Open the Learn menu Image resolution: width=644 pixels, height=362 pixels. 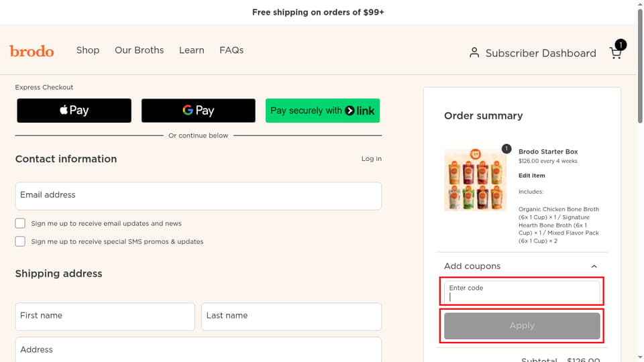point(191,50)
